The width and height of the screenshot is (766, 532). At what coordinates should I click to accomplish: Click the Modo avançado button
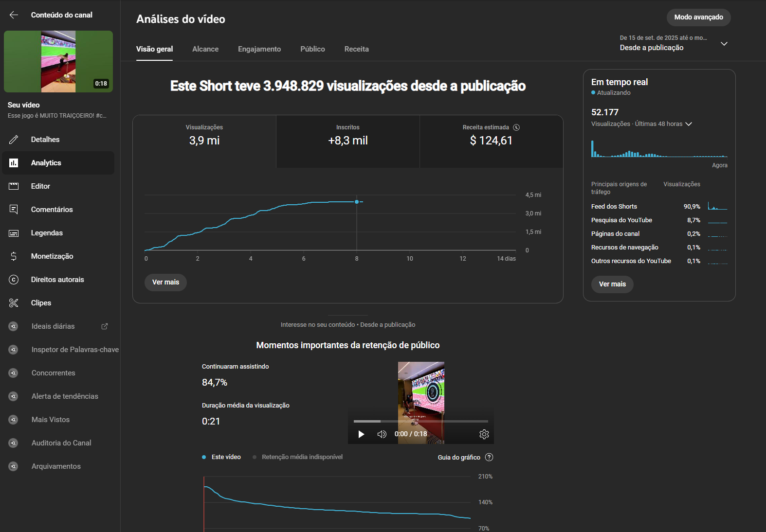(x=698, y=17)
